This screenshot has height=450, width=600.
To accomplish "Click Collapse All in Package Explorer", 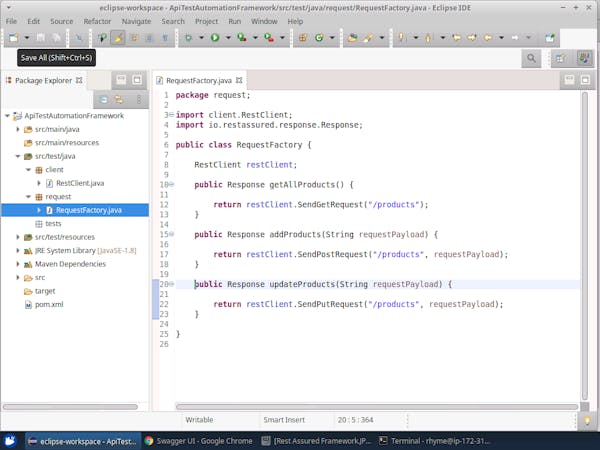I will (103, 99).
